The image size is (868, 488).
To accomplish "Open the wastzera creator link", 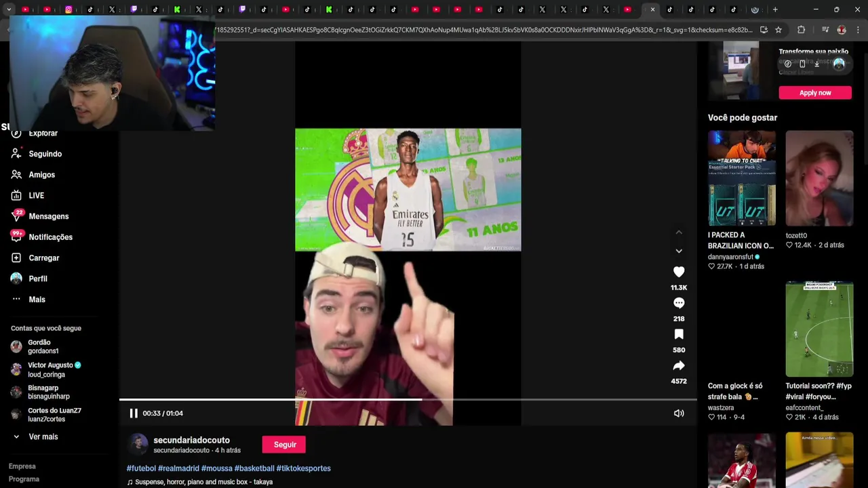I will click(x=721, y=408).
